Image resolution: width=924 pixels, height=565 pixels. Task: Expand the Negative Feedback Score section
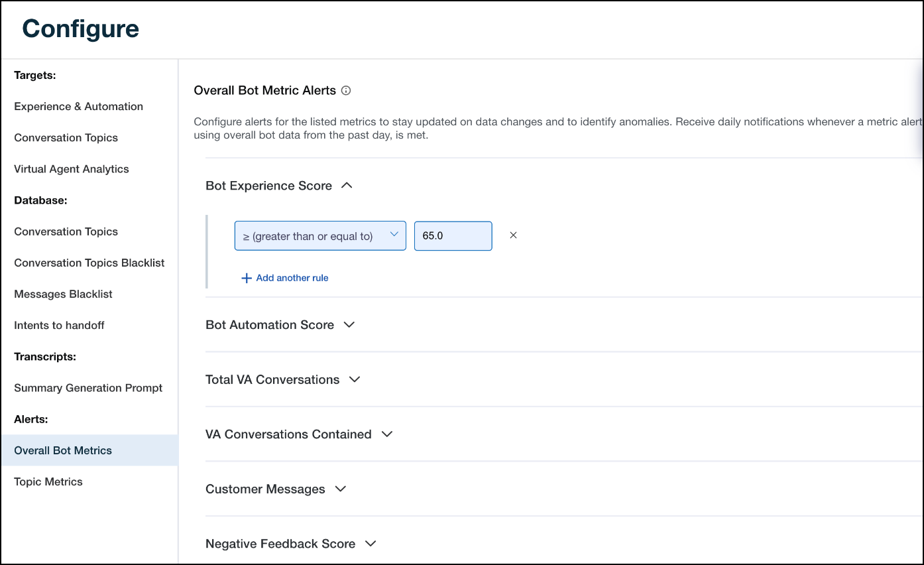(x=371, y=544)
